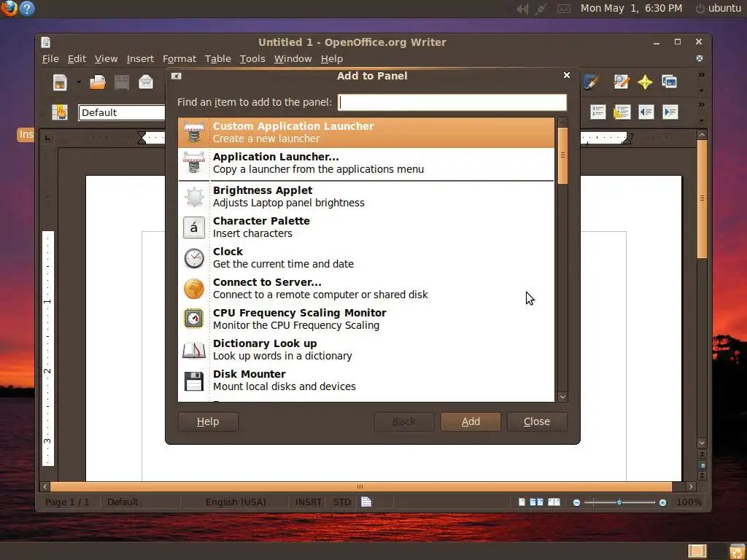
Task: Select the Dictionary Look up book icon
Action: click(x=194, y=350)
